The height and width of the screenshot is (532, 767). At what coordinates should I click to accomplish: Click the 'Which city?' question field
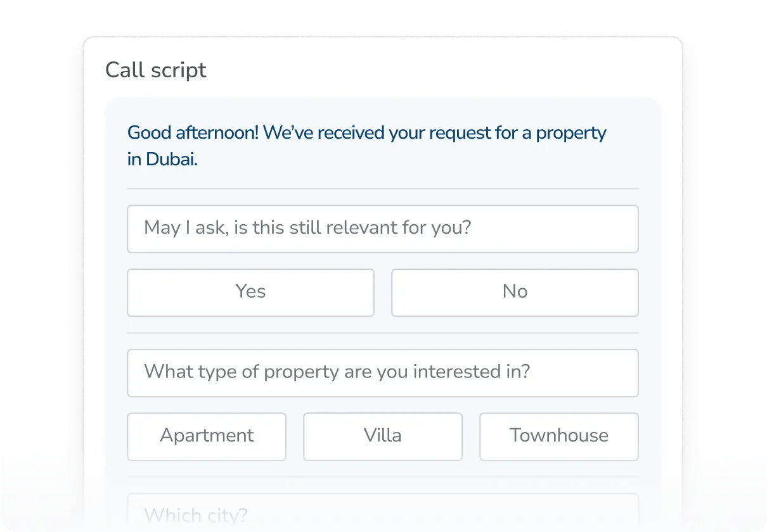click(382, 514)
